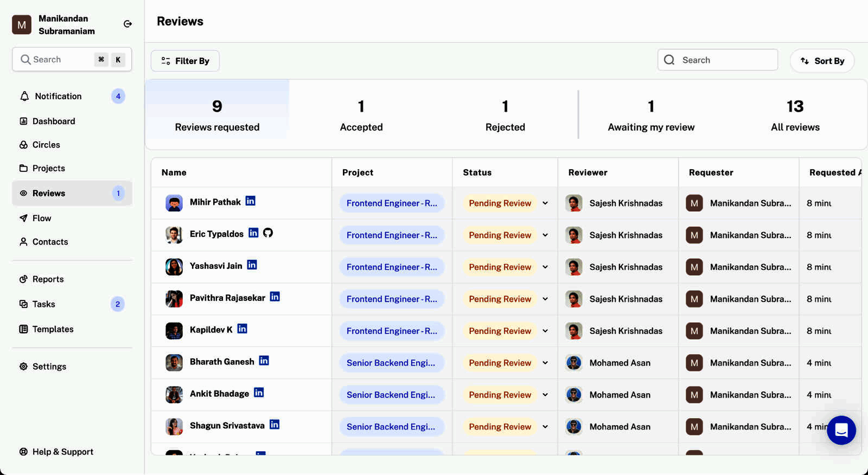Click Yashasvi Jain's avatar picture
Viewport: 868px width, 475px height.
[x=174, y=267]
